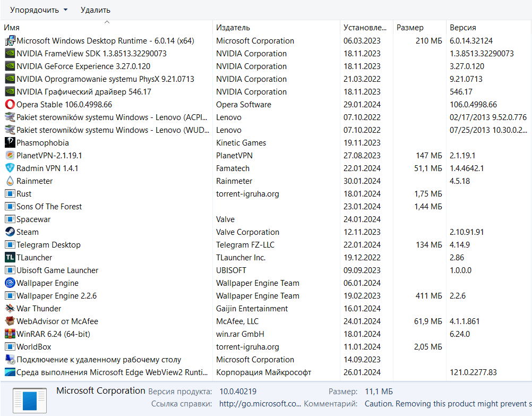Screen dimensions: 532x416
Task: Click the Rainmeter droplet icon
Action: [10, 181]
